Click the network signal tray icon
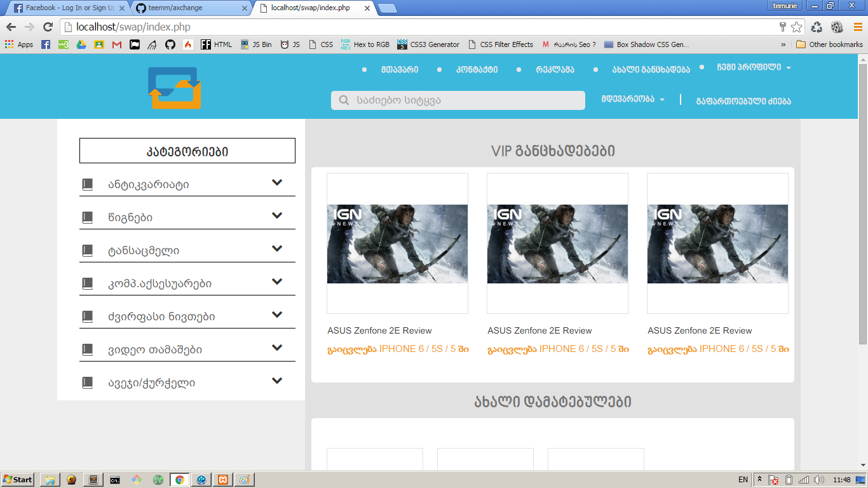Screen dimensions: 868x488 tap(804, 480)
